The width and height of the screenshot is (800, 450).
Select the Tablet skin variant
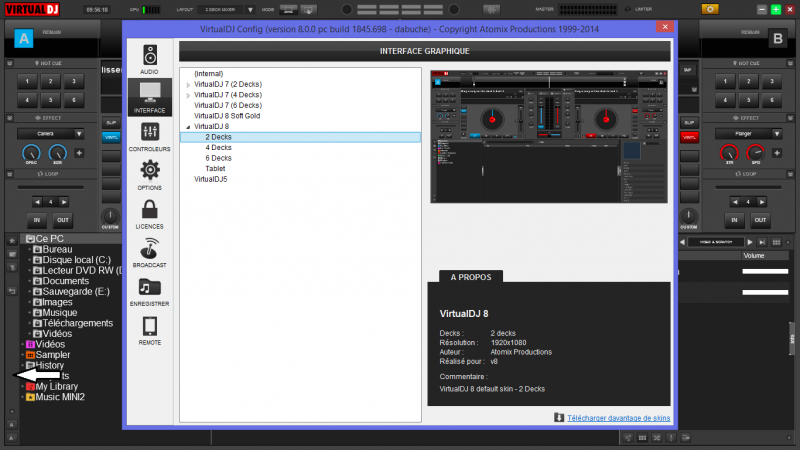click(x=215, y=168)
